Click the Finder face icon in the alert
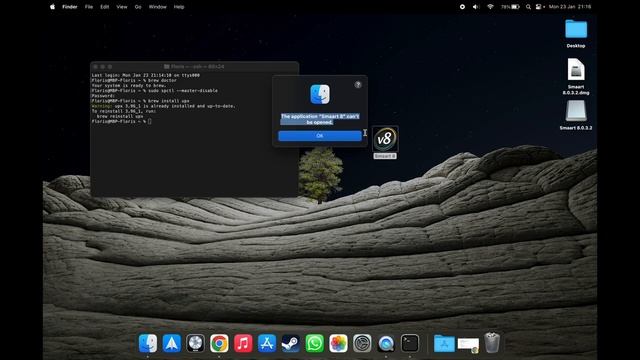 (320, 94)
